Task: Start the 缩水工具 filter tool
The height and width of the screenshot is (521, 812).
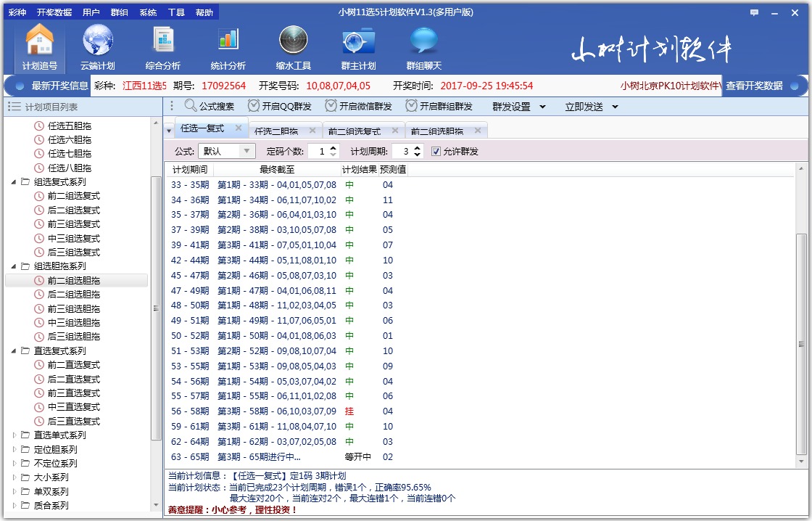Action: [293, 46]
